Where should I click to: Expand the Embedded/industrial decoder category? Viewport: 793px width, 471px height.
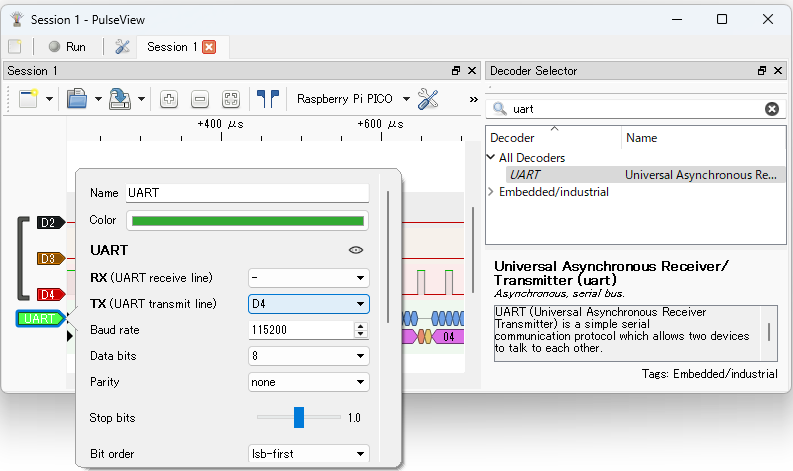(x=491, y=192)
